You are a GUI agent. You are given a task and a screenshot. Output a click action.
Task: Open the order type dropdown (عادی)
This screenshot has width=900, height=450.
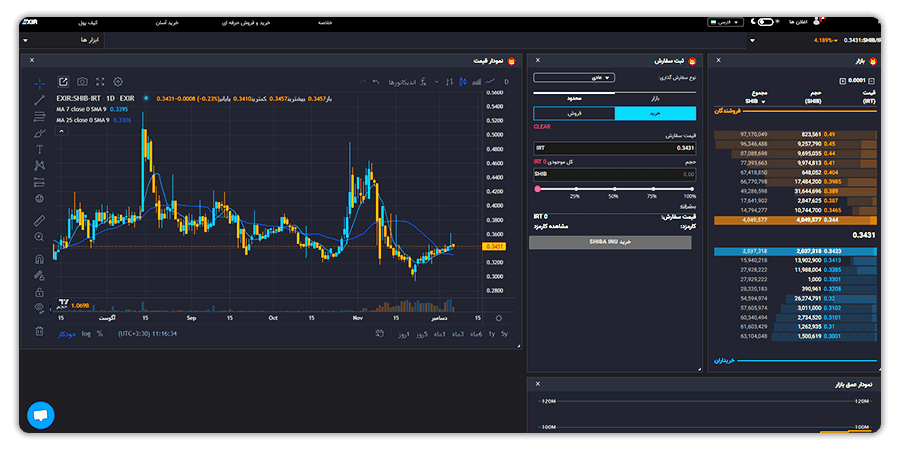tap(574, 77)
